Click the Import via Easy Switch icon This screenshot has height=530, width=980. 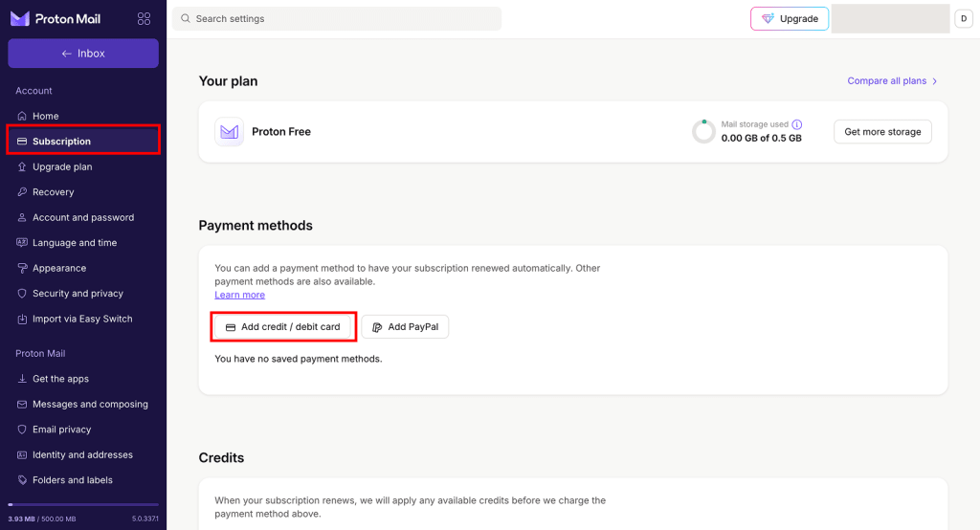(22, 319)
